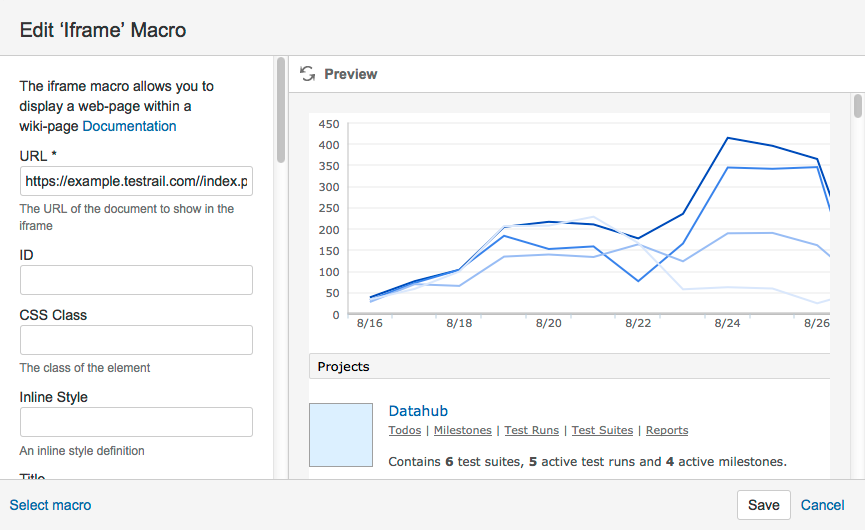The height and width of the screenshot is (530, 865).
Task: Open the Select macro link
Action: pos(50,505)
